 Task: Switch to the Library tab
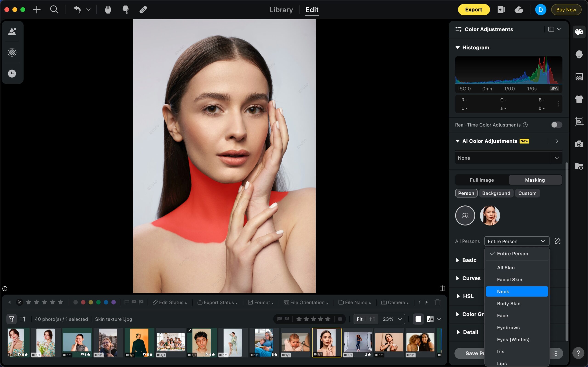tap(281, 10)
